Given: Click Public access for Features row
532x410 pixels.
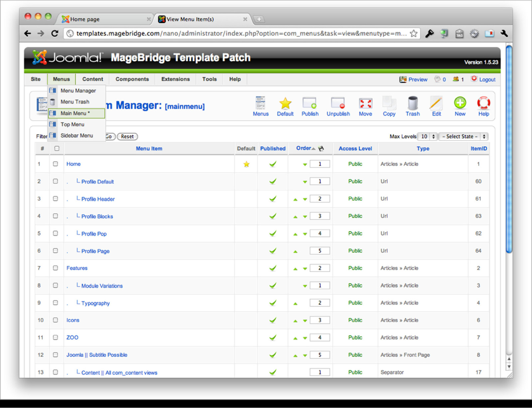Looking at the screenshot, I should pyautogui.click(x=355, y=268).
